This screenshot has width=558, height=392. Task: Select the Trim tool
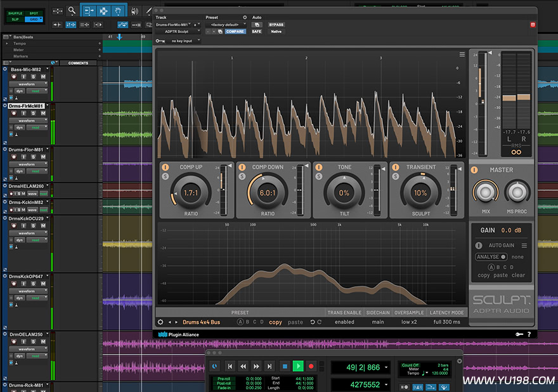(88, 10)
